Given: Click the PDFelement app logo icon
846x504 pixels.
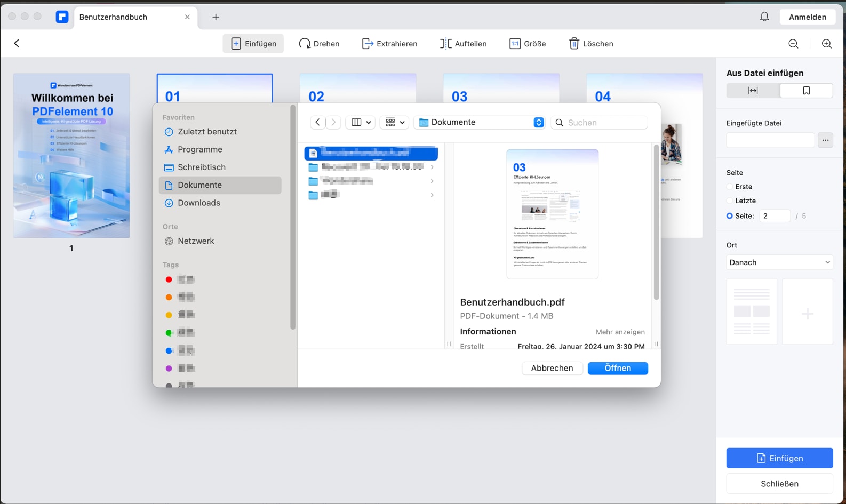Looking at the screenshot, I should pyautogui.click(x=62, y=17).
